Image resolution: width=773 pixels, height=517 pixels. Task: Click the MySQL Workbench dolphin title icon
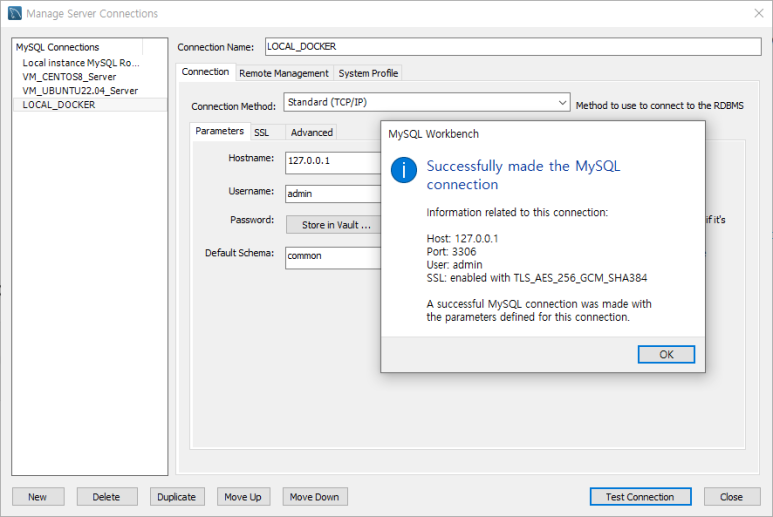(15, 13)
